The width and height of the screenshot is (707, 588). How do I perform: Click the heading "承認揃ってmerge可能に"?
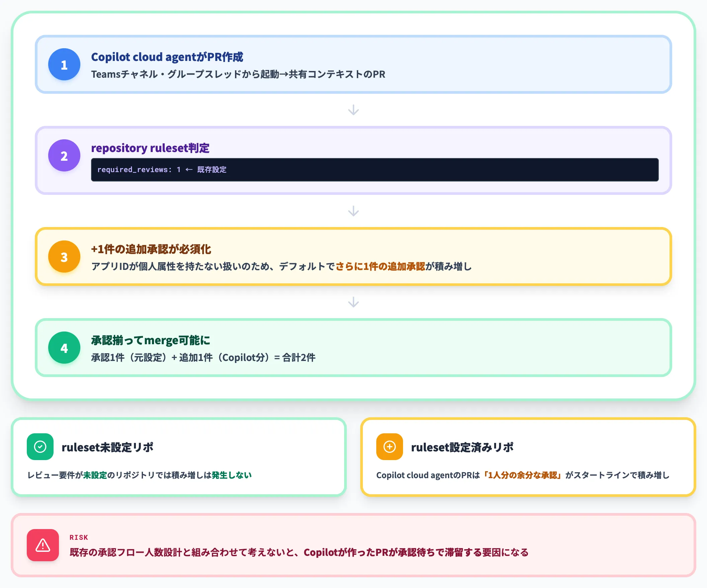[151, 340]
